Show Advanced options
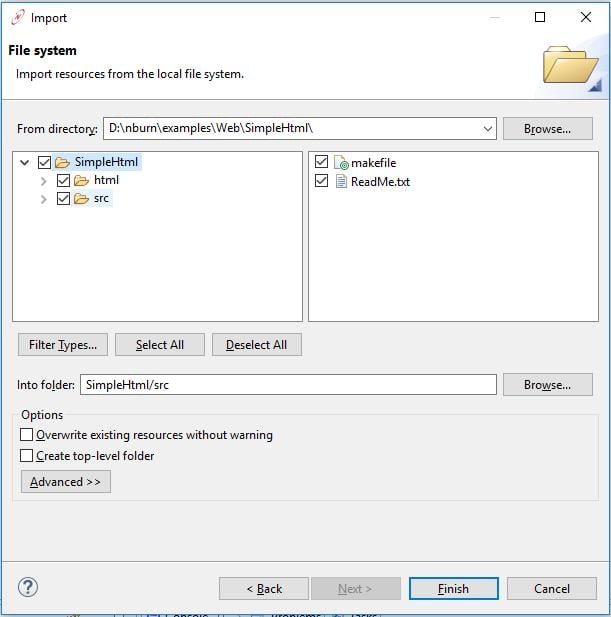This screenshot has height=617, width=611. (66, 481)
